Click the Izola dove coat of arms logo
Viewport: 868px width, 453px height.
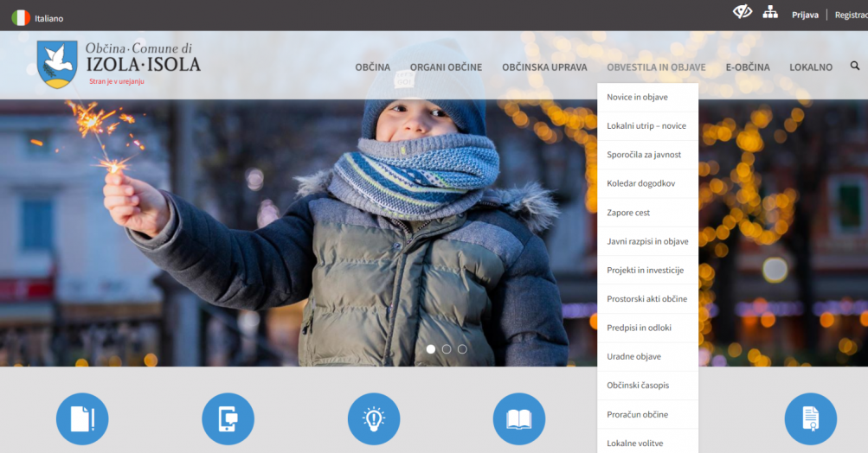[57, 64]
